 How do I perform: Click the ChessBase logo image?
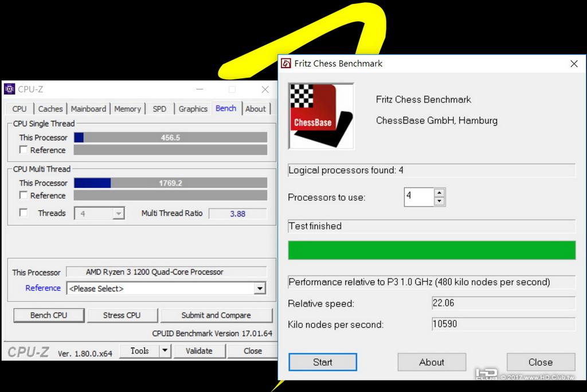[x=321, y=116]
